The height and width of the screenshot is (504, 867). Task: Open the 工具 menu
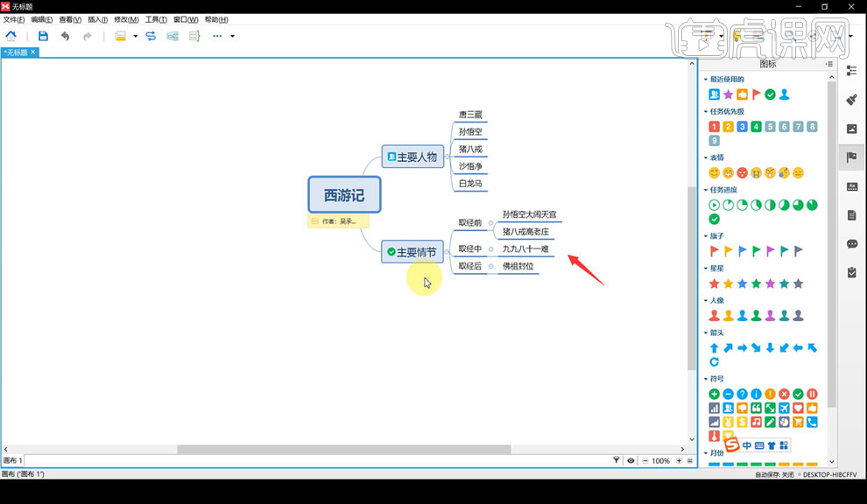coord(156,19)
